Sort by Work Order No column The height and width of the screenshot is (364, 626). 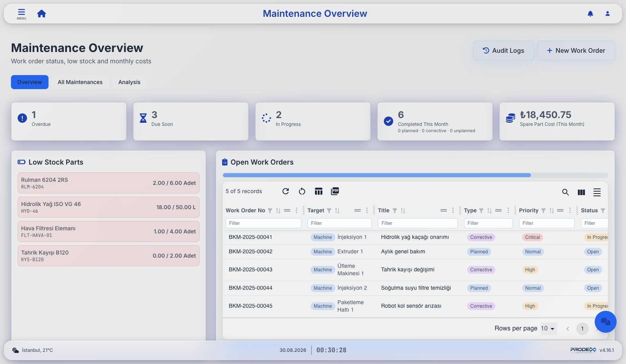pyautogui.click(x=278, y=211)
